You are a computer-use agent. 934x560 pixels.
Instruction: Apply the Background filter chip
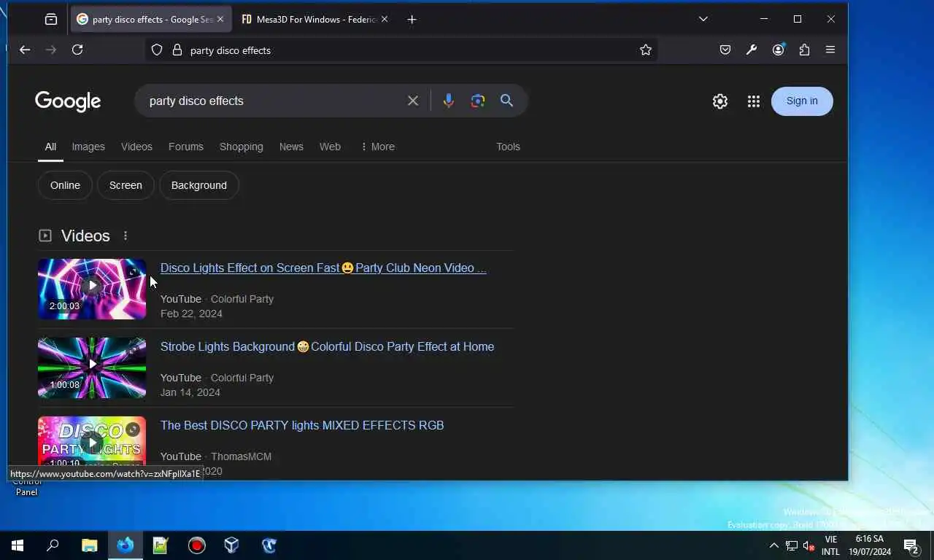pyautogui.click(x=199, y=185)
